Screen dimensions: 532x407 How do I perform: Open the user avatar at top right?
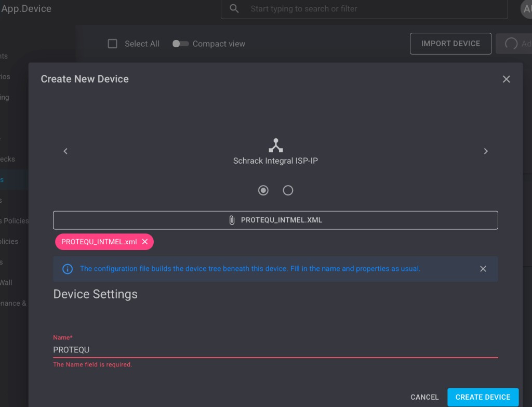[x=527, y=9]
